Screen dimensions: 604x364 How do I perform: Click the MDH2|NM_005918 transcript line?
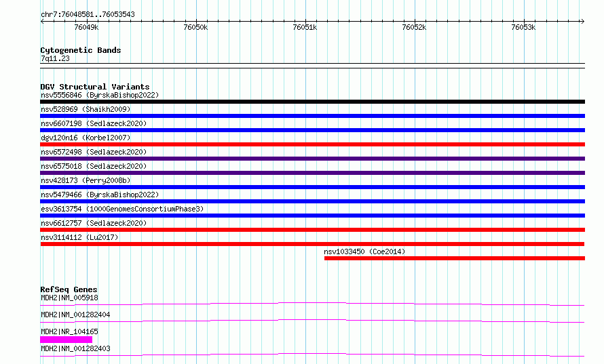pos(312,304)
